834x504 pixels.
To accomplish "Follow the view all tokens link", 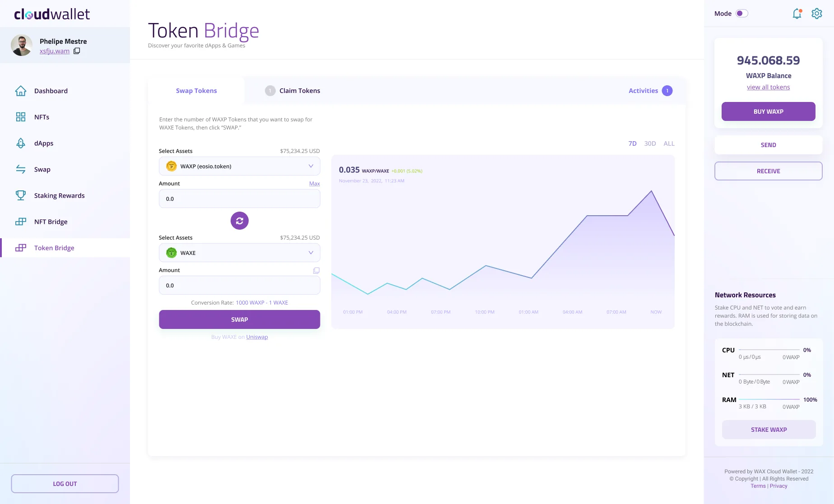I will [x=768, y=87].
